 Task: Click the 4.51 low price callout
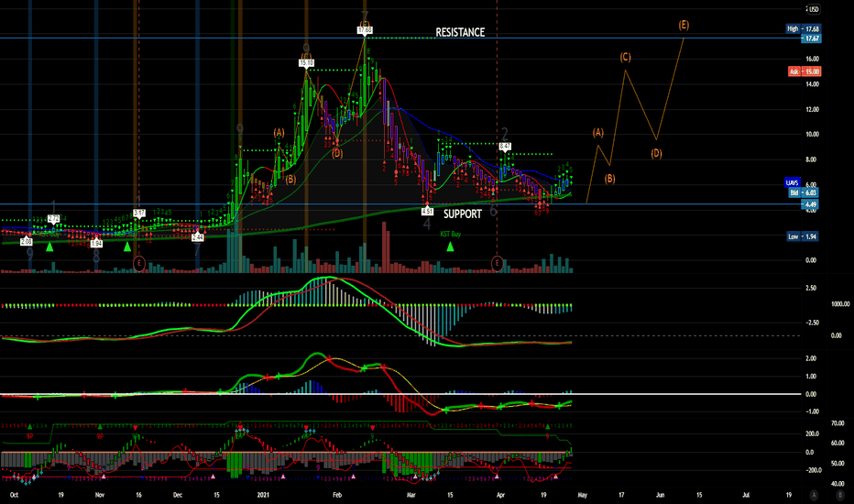[427, 211]
